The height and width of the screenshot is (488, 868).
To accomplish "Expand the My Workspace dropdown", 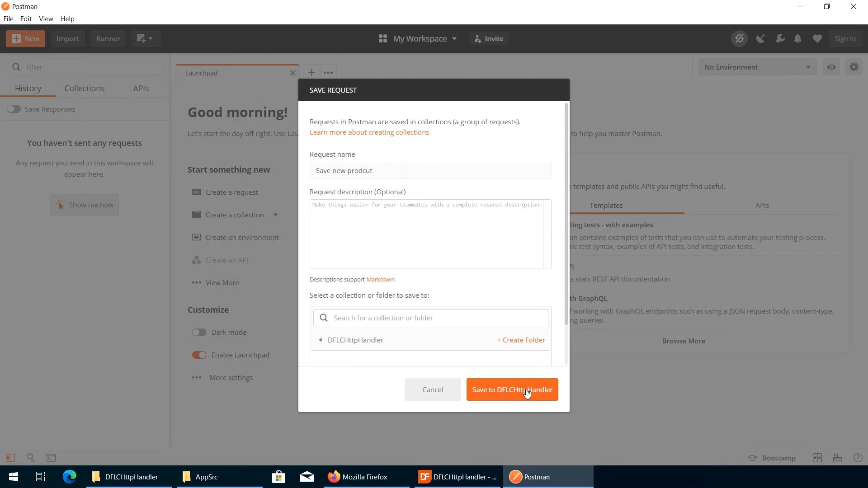I will (418, 39).
